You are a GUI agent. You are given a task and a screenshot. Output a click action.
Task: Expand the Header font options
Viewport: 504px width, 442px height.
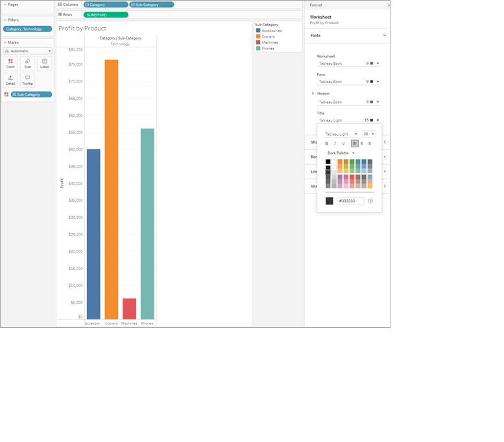point(313,93)
